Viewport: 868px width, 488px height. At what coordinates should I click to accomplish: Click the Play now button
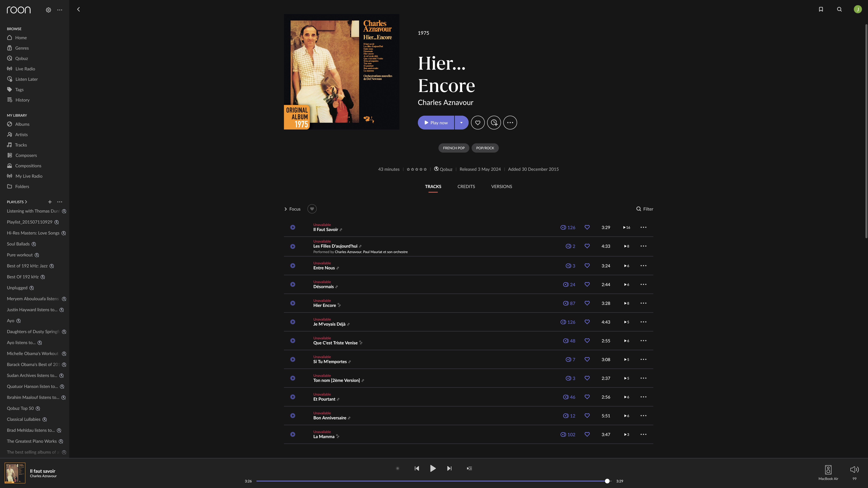(x=436, y=123)
